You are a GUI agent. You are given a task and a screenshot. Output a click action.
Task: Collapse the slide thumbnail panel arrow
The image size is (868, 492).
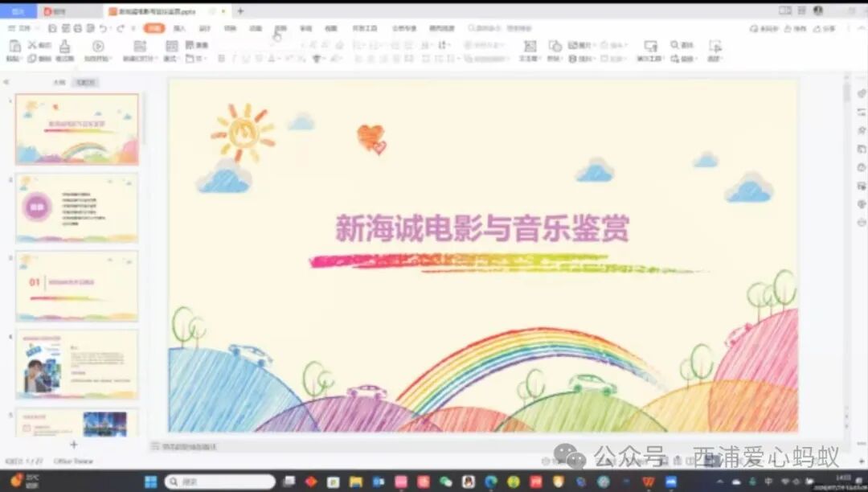(x=6, y=82)
